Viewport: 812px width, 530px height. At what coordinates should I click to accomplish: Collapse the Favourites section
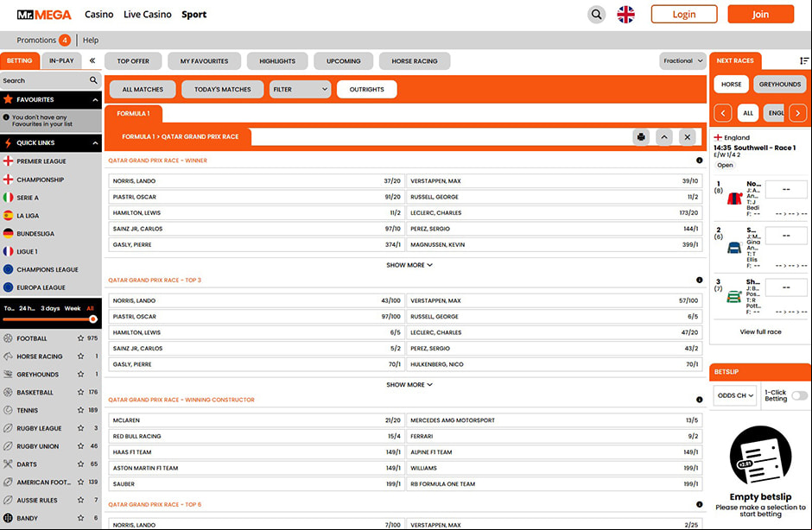tap(95, 100)
